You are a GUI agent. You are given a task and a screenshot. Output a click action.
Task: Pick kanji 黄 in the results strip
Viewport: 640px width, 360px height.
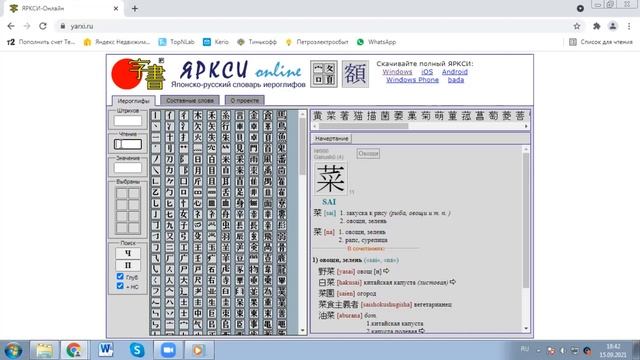tap(318, 116)
